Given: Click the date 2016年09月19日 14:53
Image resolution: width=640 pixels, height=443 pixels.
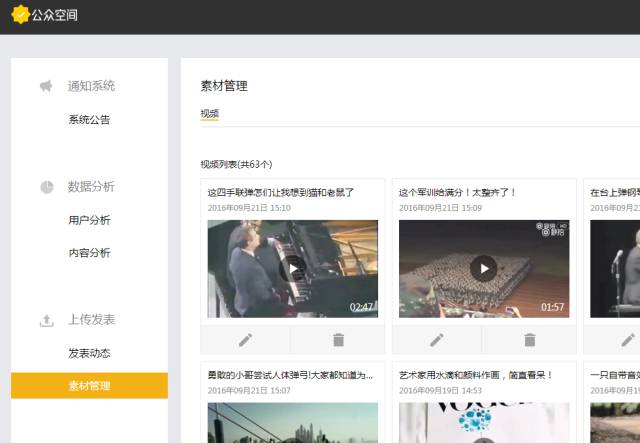Looking at the screenshot, I should [x=440, y=390].
